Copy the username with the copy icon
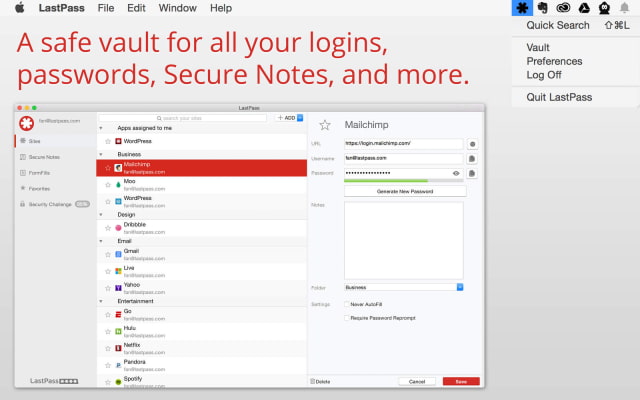This screenshot has height=400, width=640. tap(472, 158)
